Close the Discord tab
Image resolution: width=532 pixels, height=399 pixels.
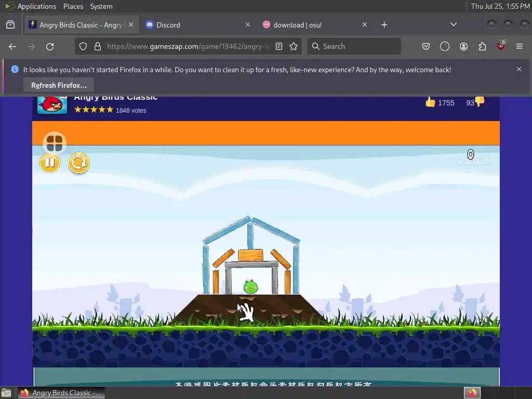tap(248, 24)
